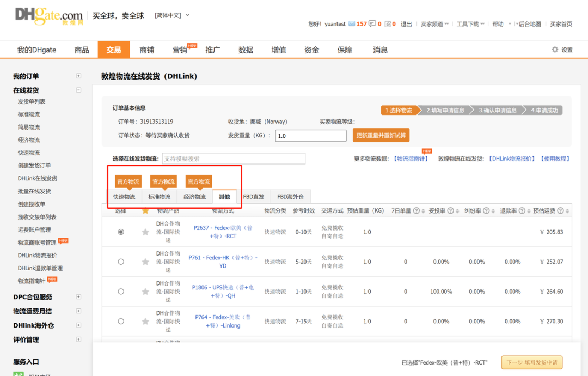Select the P1806 UPS快递 shipping option
Viewport: 588px width, 376px height.
click(120, 292)
